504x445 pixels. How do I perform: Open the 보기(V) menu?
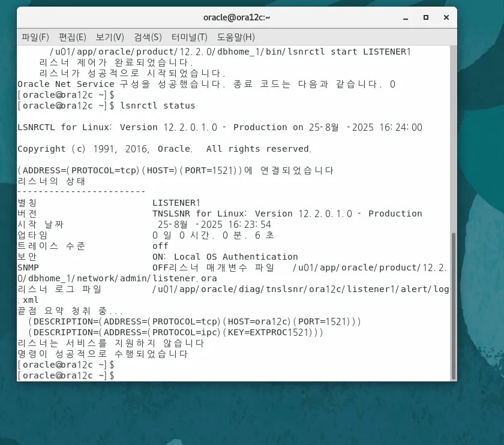[x=110, y=37]
